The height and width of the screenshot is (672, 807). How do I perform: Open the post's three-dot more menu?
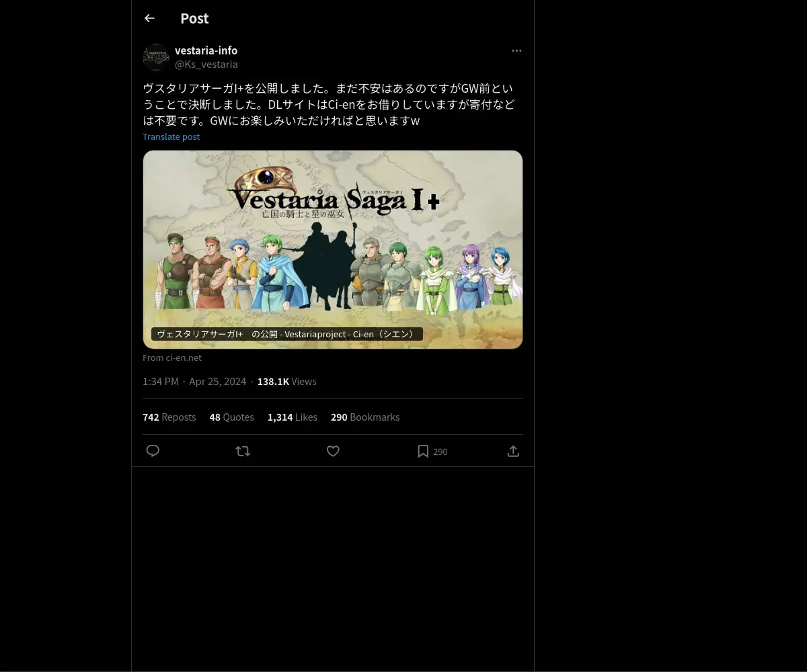tap(516, 50)
